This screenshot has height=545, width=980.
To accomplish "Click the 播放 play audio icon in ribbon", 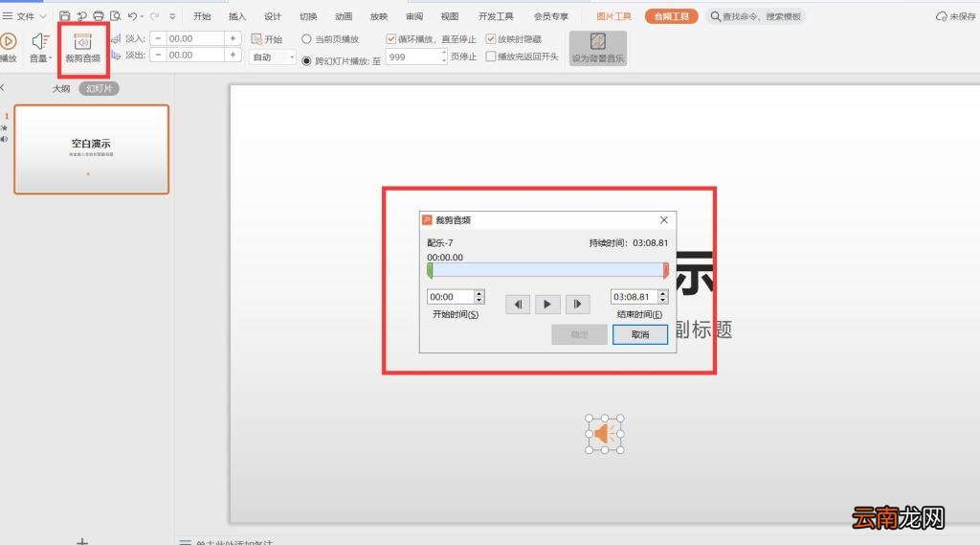I will point(8,42).
